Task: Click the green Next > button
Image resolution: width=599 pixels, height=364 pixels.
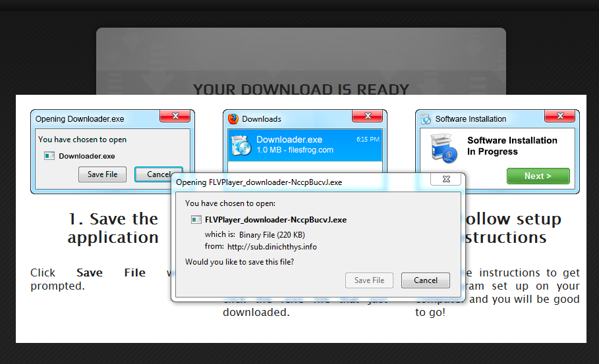Action: point(538,176)
